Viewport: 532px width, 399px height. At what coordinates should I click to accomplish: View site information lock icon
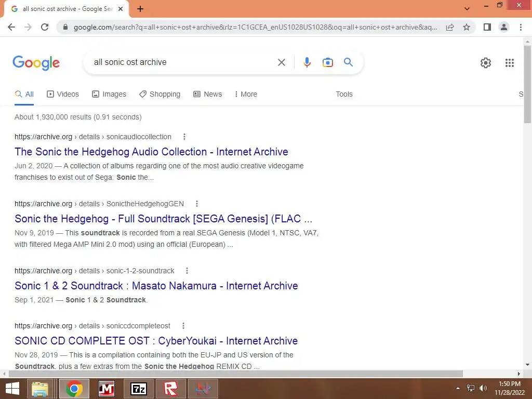[x=65, y=27]
